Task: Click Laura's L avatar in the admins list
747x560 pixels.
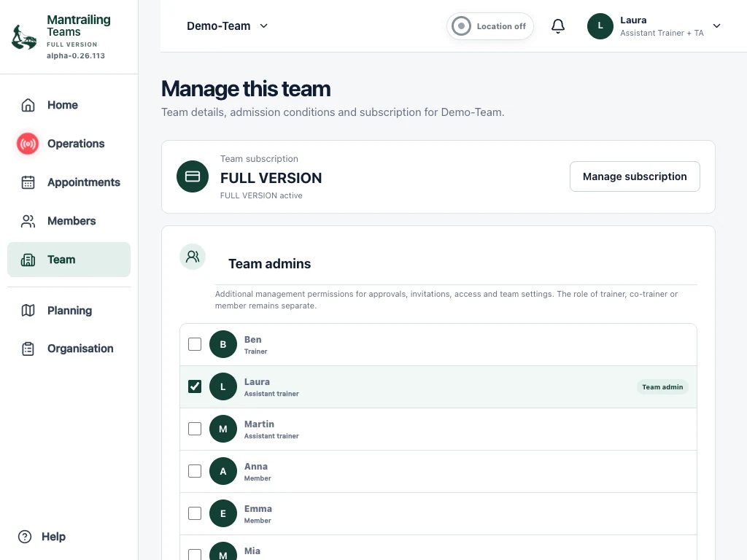Action: pyautogui.click(x=223, y=386)
